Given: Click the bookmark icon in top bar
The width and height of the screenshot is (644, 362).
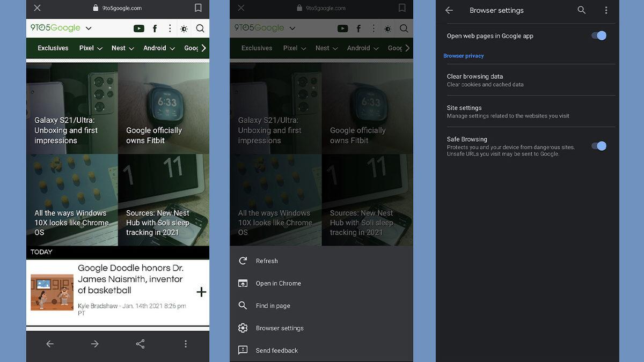Looking at the screenshot, I should [x=197, y=8].
